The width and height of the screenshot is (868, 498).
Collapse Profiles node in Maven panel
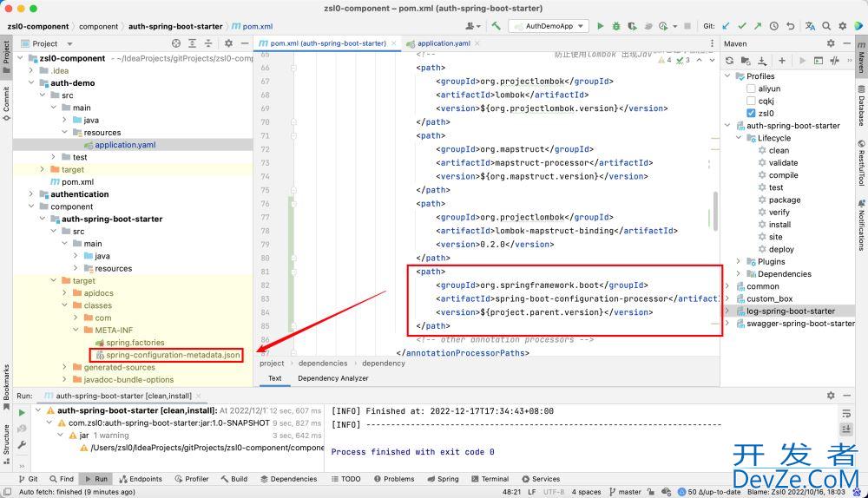tap(728, 75)
